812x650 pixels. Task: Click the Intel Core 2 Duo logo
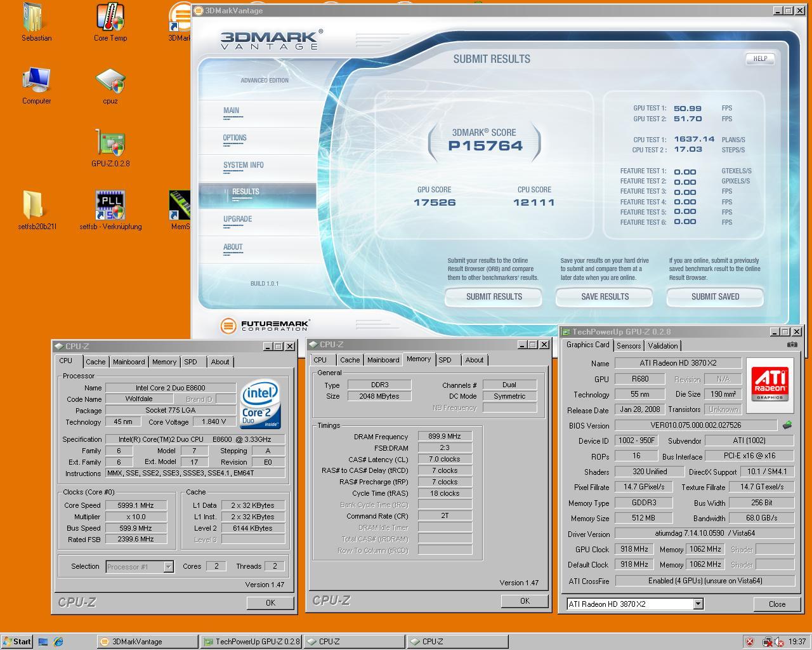point(261,405)
